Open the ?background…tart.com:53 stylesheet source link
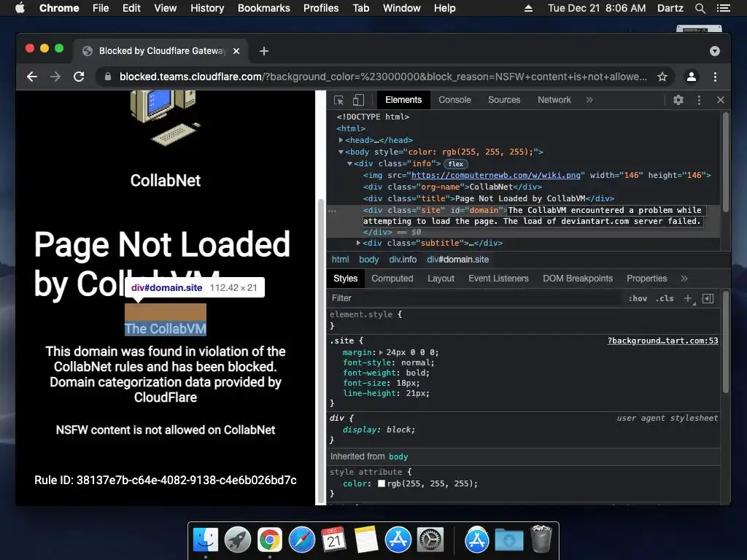The width and height of the screenshot is (747, 560). pyautogui.click(x=662, y=341)
